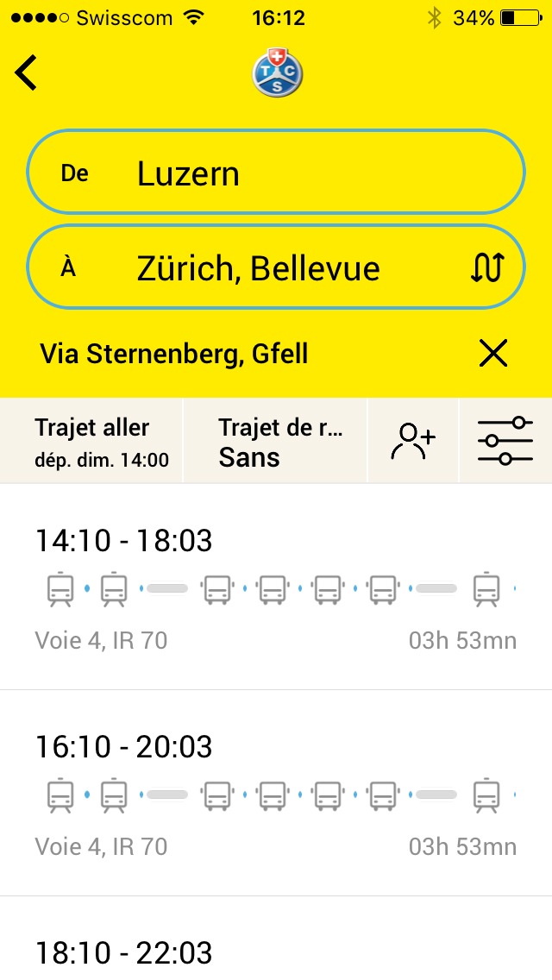Tap the TCS logo icon

[x=277, y=73]
